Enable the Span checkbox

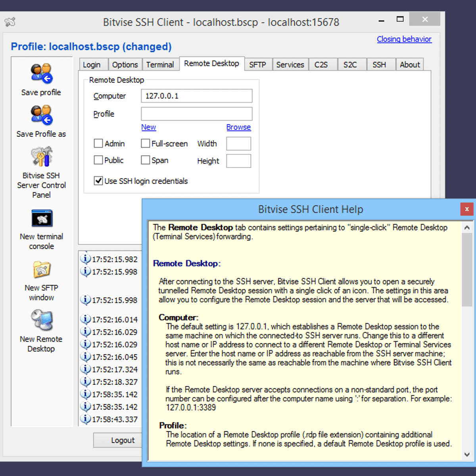coord(146,160)
